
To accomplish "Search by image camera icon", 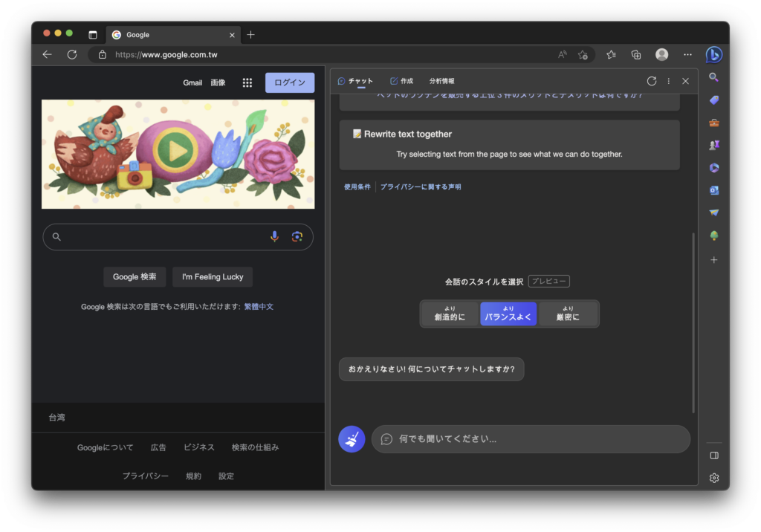I will tap(297, 236).
